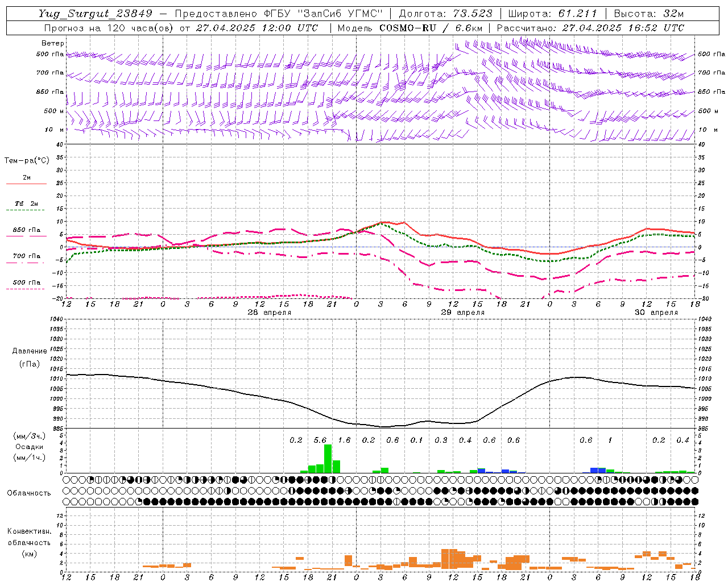Image resolution: width=728 pixels, height=582 pixels.
Task: Click the solid red line sample under '2м'
Action: click(27, 184)
